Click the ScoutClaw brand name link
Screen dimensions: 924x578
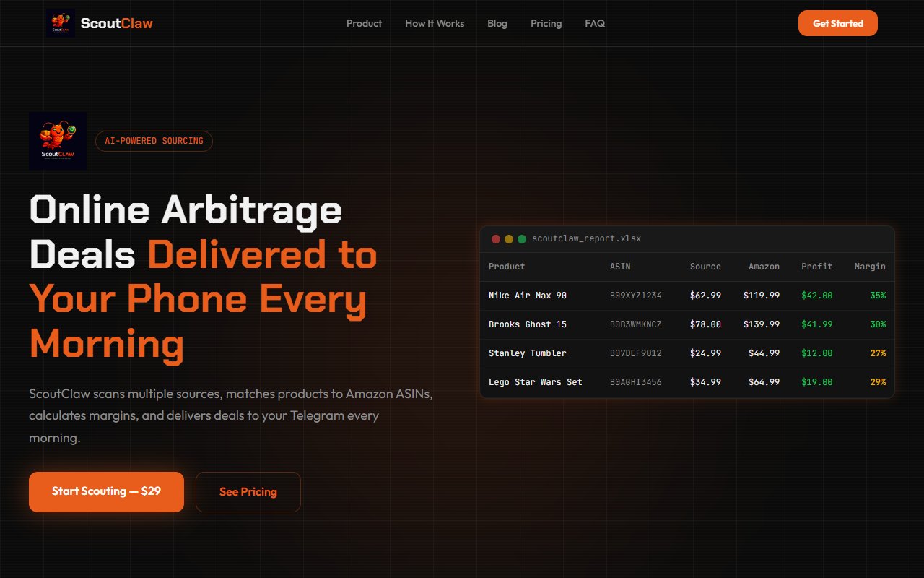tap(117, 23)
